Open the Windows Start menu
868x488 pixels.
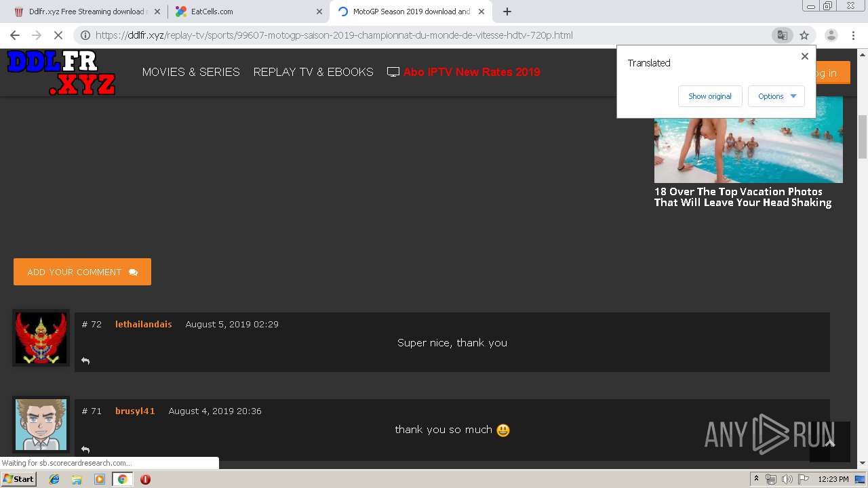click(x=18, y=479)
